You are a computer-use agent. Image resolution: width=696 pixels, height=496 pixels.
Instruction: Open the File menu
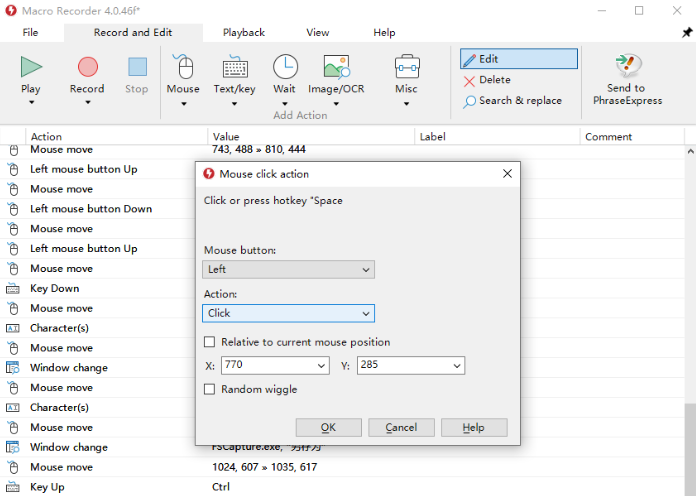pyautogui.click(x=31, y=32)
